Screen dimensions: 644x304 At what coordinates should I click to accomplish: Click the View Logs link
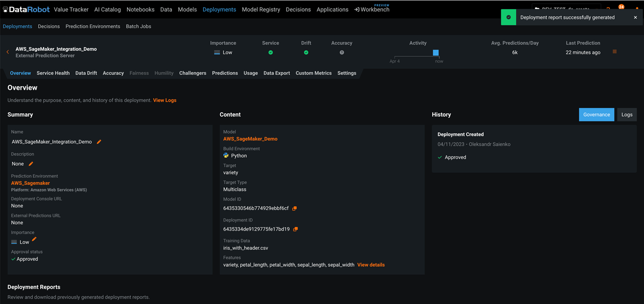tap(164, 100)
